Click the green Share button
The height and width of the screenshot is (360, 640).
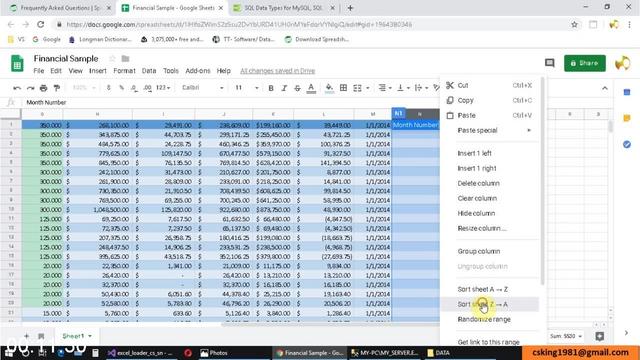(584, 63)
